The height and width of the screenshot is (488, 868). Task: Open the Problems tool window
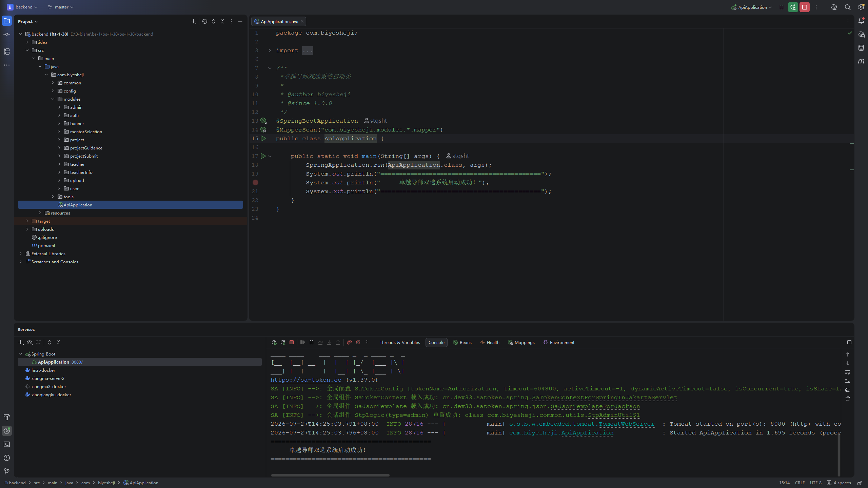pos(7,458)
